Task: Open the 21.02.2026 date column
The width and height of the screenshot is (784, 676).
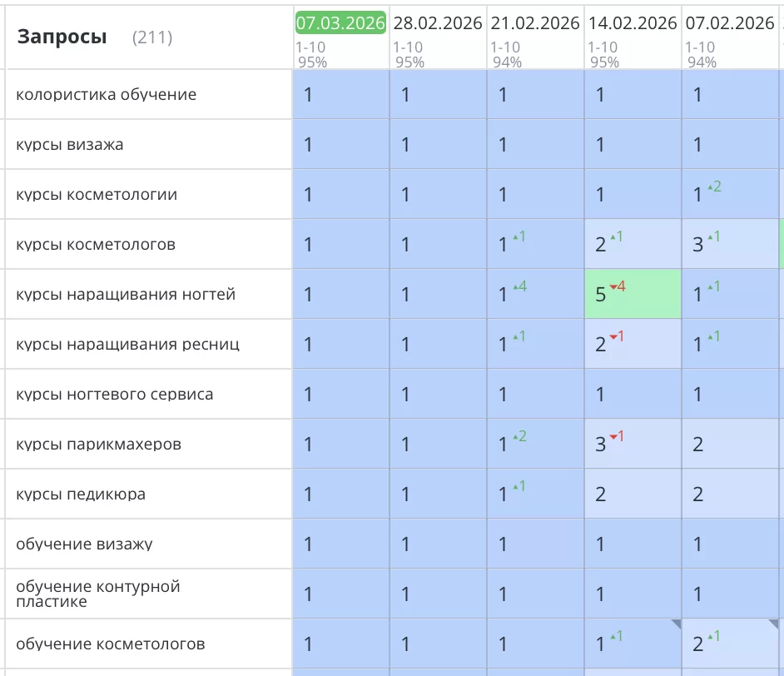Action: 534,23
